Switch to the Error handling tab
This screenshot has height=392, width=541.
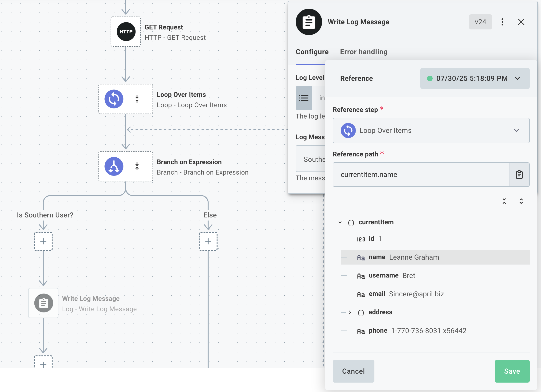pyautogui.click(x=364, y=52)
